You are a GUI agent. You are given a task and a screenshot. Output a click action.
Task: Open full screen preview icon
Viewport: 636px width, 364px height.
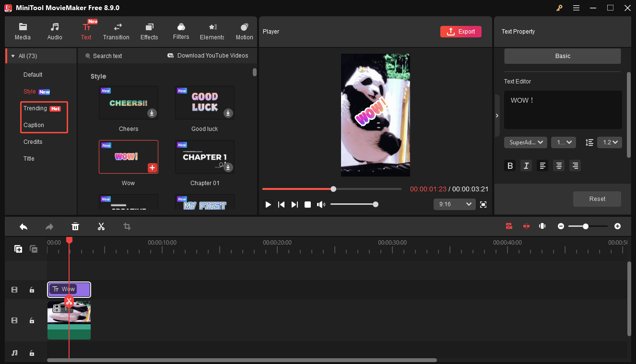click(x=483, y=204)
